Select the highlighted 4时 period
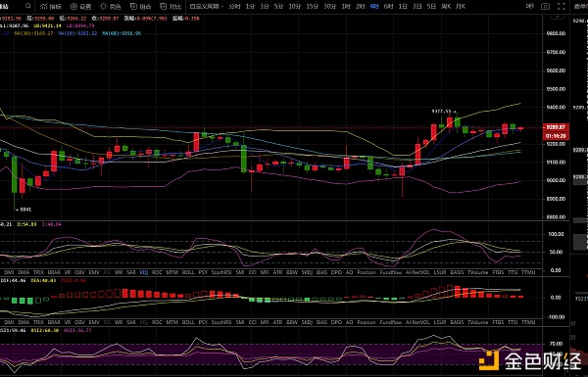This screenshot has width=588, height=377. pyautogui.click(x=374, y=7)
